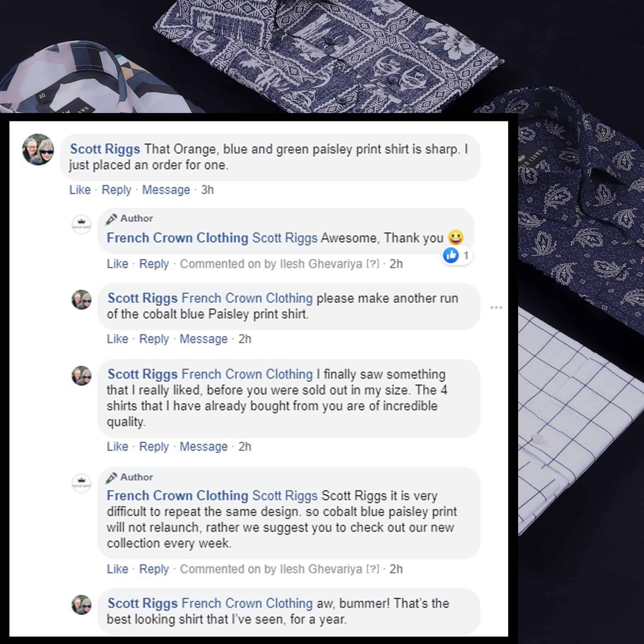
Task: Open the French Crown Clothing name in the "Awesome, Thank you" reply
Action: (x=178, y=238)
